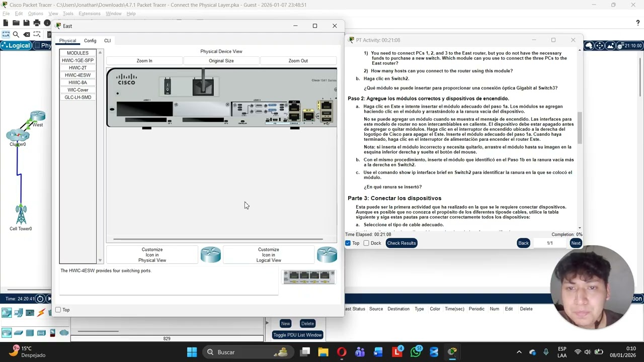The image size is (644, 362).
Task: Select End Devices category icon
Action: 19,313
